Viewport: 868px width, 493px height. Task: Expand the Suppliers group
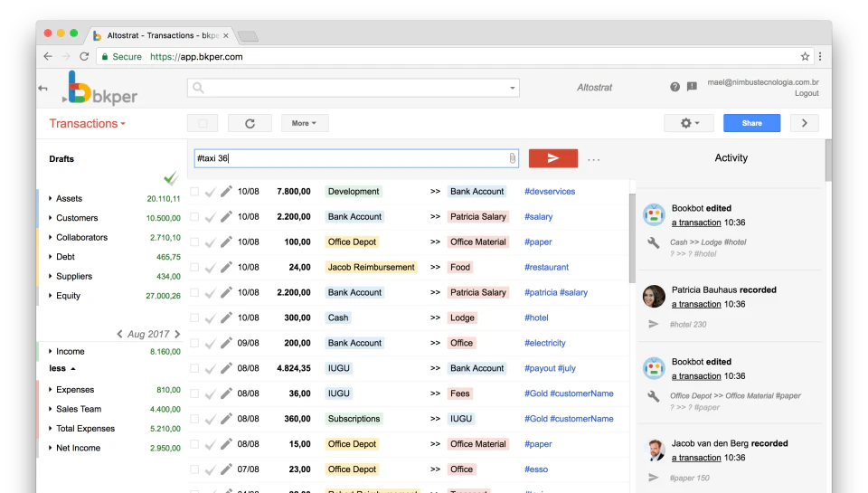(51, 276)
